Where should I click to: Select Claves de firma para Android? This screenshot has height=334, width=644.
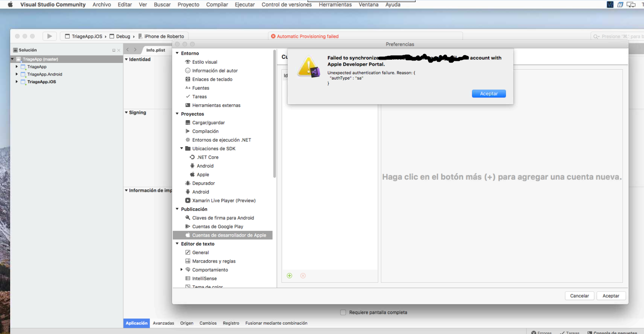tap(223, 218)
